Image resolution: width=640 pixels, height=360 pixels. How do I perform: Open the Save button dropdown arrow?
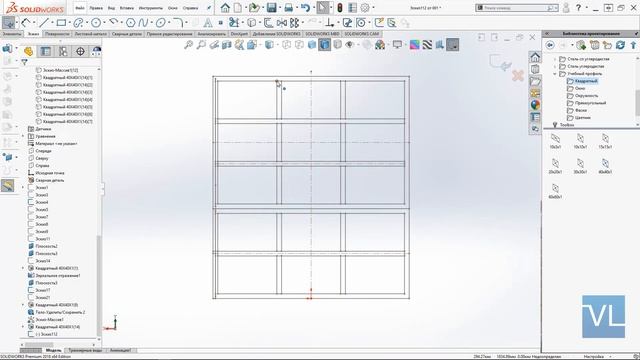tap(279, 8)
